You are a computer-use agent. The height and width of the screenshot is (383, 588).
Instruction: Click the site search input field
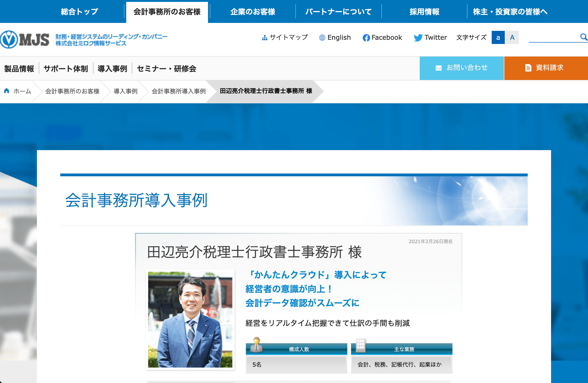[x=553, y=37]
